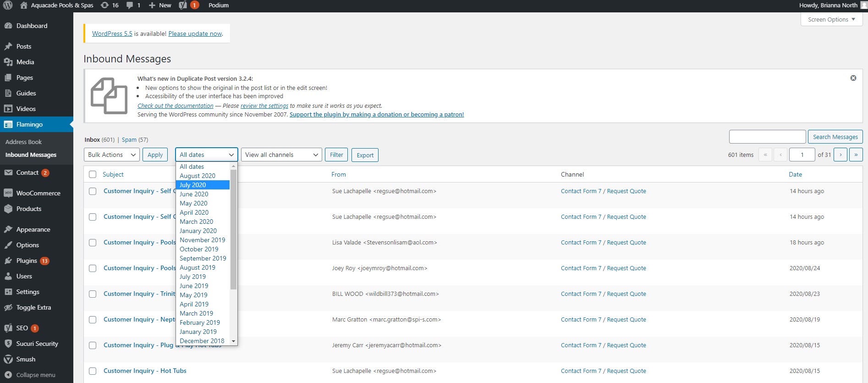This screenshot has height=383, width=868.
Task: Check the Hot Tubs inquiry checkbox
Action: coord(93,371)
